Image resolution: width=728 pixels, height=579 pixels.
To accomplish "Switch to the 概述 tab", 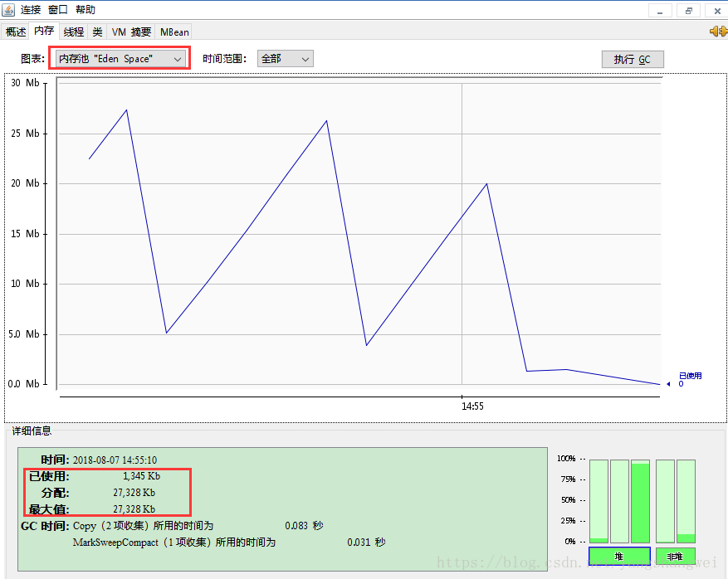I will [x=16, y=32].
